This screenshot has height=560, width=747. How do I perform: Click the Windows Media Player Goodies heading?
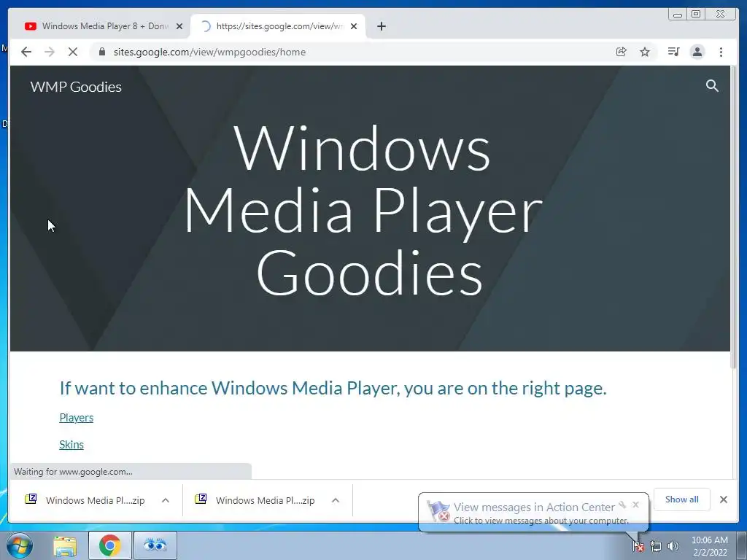[x=363, y=209]
